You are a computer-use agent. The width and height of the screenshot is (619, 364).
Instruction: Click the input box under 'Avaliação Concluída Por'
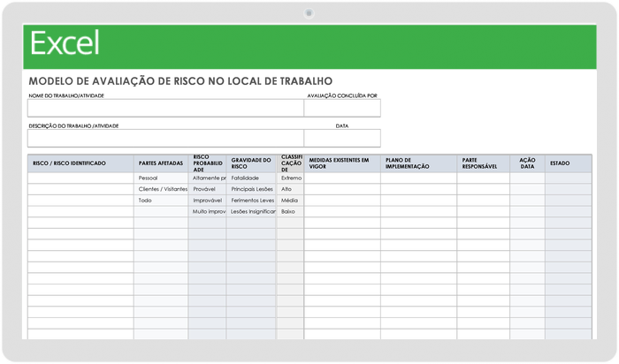pos(342,108)
